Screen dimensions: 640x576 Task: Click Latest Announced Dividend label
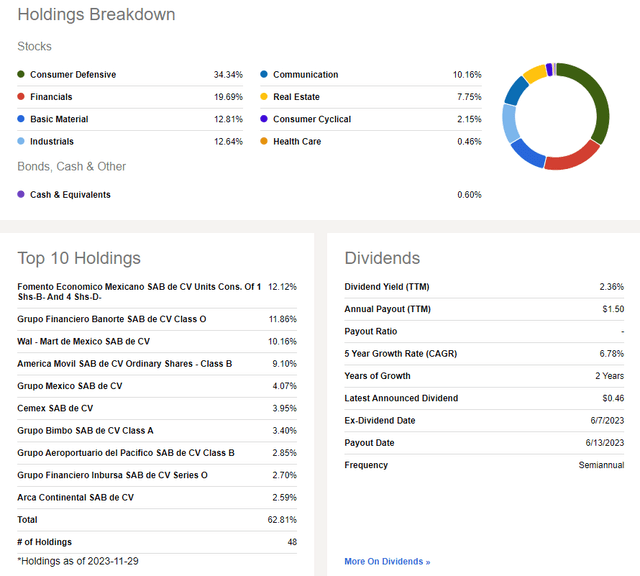tap(401, 398)
